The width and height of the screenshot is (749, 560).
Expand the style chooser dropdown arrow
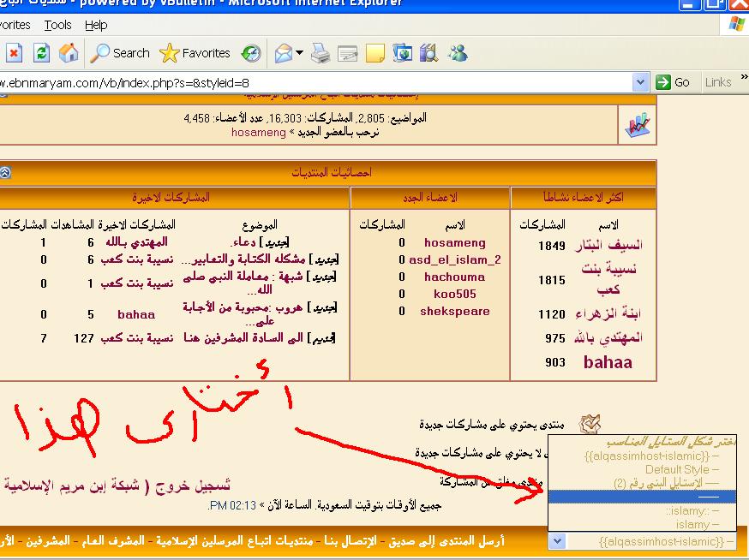pyautogui.click(x=557, y=541)
